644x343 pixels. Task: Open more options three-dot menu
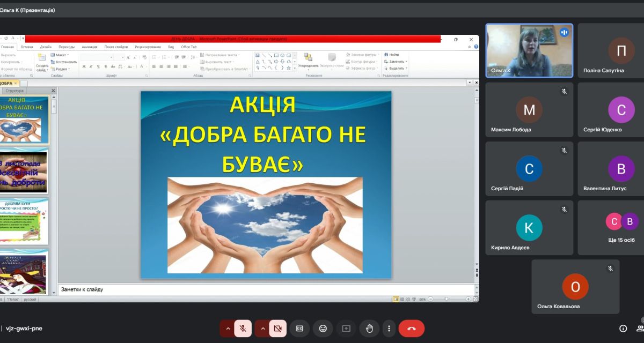[389, 329]
